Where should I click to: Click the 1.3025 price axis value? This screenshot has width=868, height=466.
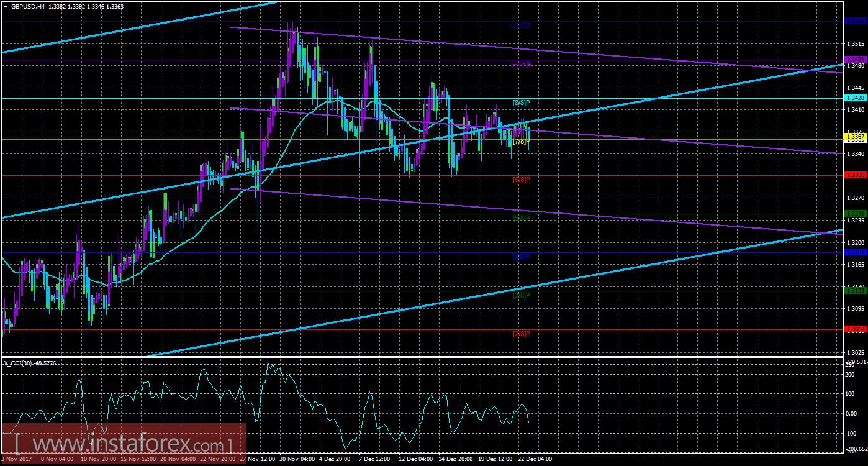[x=856, y=353]
